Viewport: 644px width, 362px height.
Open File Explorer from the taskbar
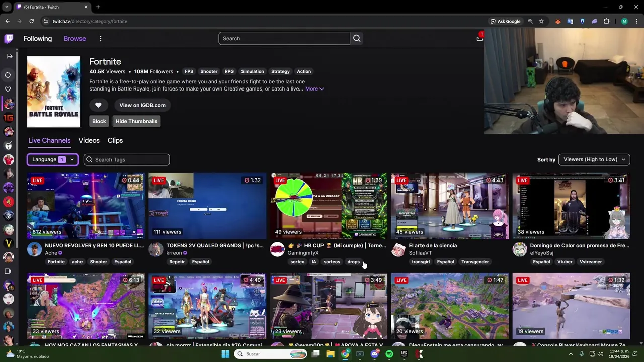pyautogui.click(x=330, y=354)
